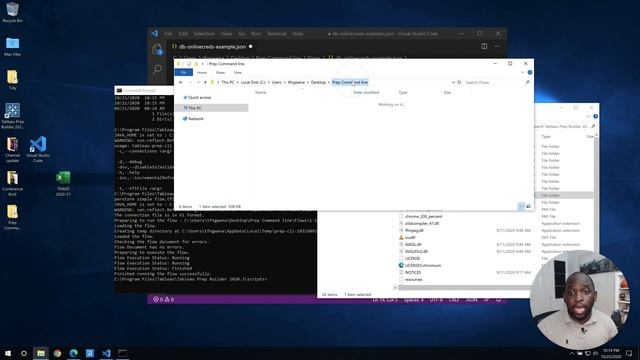Screen dimensions: 640x360
Task: Sort by the Type column header in front explorer
Action: point(402,93)
